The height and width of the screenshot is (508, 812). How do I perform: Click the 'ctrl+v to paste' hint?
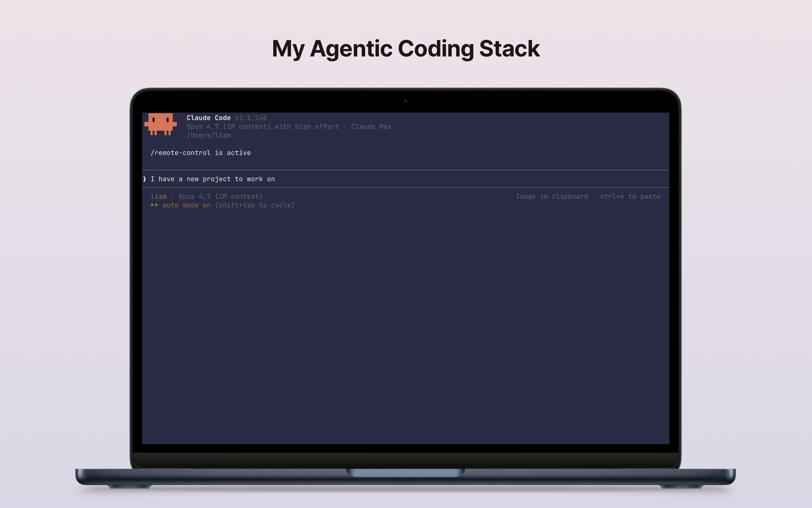coord(630,196)
